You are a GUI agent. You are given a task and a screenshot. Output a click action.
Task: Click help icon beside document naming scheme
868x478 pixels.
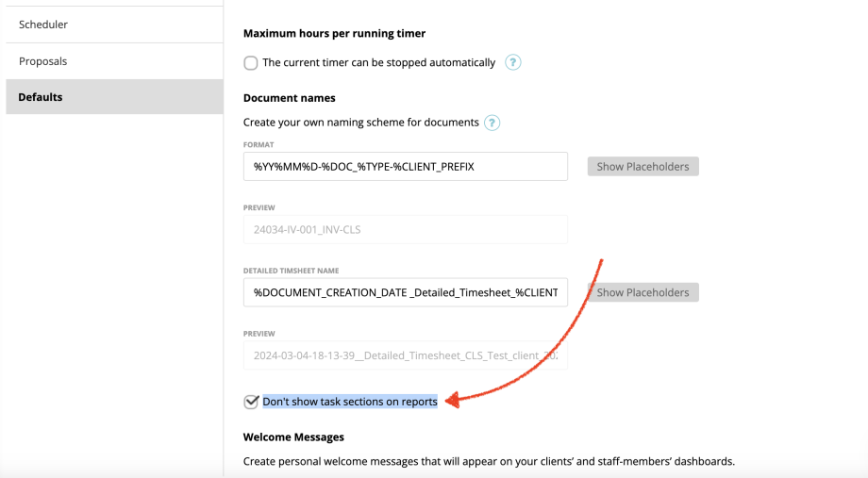(x=492, y=123)
